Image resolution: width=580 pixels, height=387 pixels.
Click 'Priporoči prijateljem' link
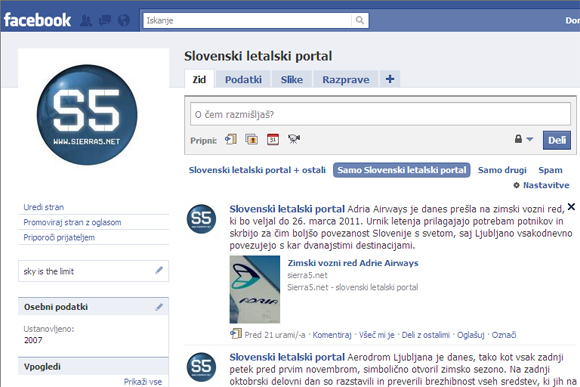pyautogui.click(x=59, y=237)
